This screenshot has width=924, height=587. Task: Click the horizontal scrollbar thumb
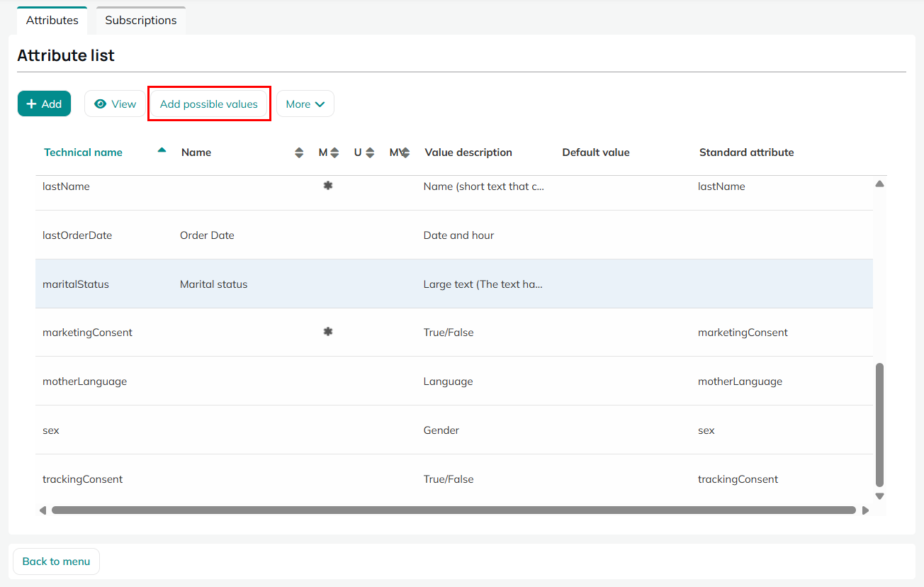coord(453,510)
